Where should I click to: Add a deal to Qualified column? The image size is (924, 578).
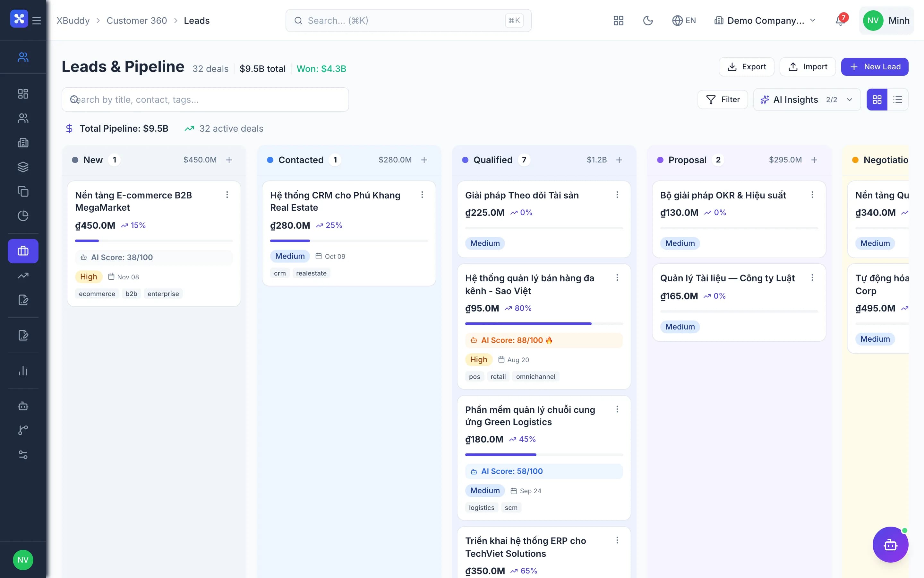(619, 160)
